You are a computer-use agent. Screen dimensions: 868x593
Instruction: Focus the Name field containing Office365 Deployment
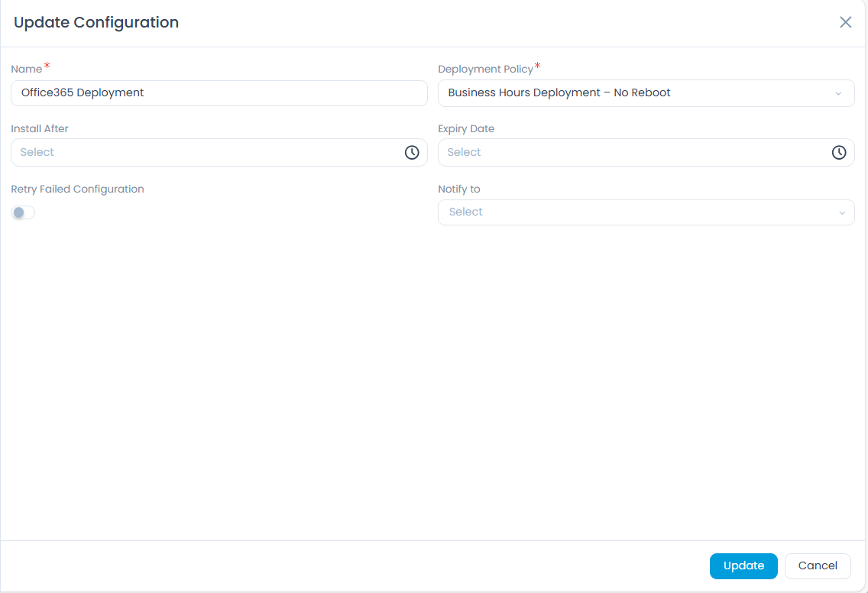point(219,93)
